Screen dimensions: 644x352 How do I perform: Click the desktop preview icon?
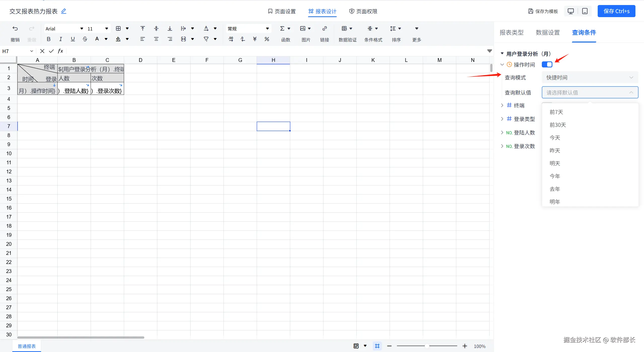click(x=571, y=11)
